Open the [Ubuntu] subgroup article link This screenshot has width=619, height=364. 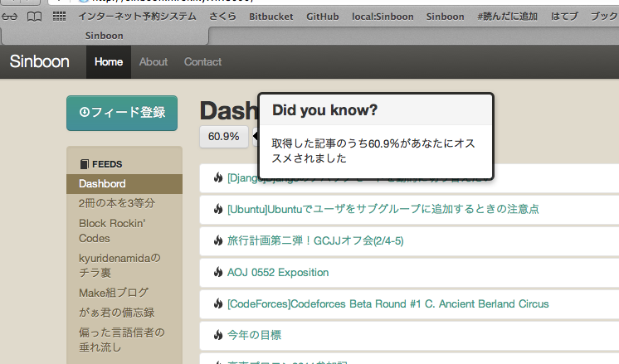tap(383, 209)
